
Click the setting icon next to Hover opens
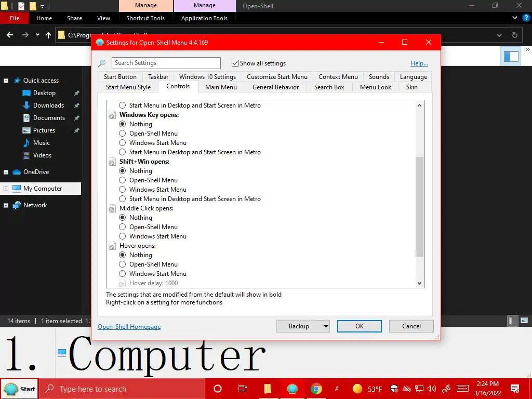tap(112, 246)
